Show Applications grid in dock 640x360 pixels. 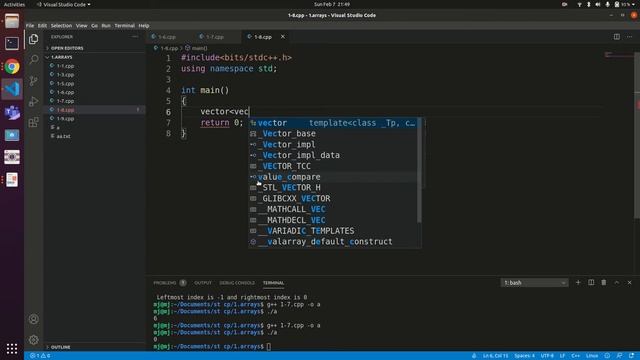click(12, 349)
